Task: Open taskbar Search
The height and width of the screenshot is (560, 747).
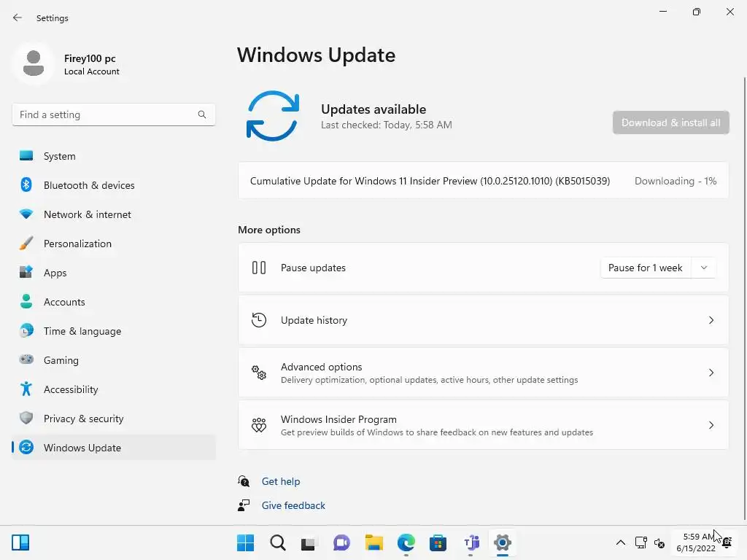Action: pyautogui.click(x=278, y=542)
